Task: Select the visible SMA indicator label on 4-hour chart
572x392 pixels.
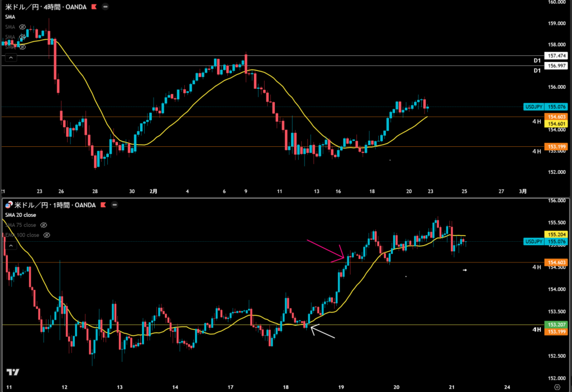Action: click(10, 17)
